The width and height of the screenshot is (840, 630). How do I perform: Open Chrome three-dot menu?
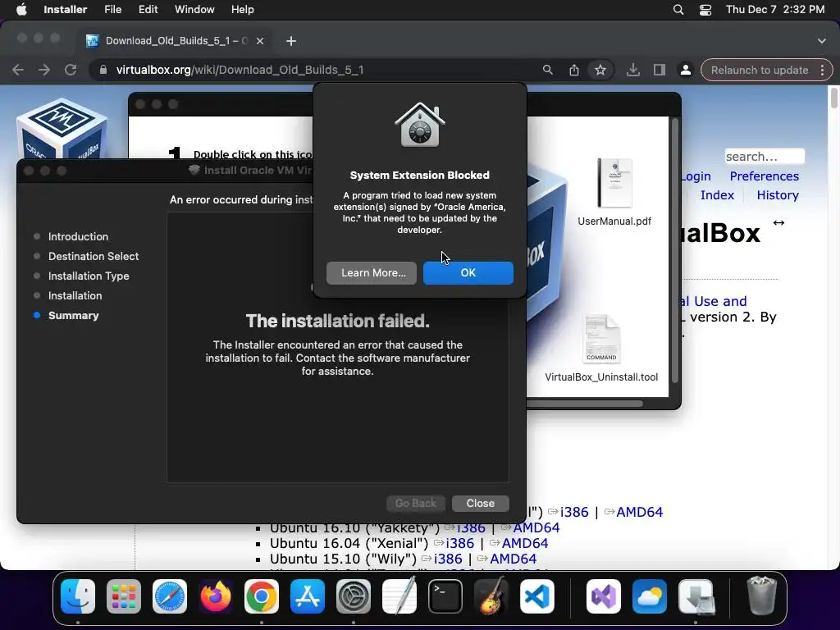(x=822, y=71)
